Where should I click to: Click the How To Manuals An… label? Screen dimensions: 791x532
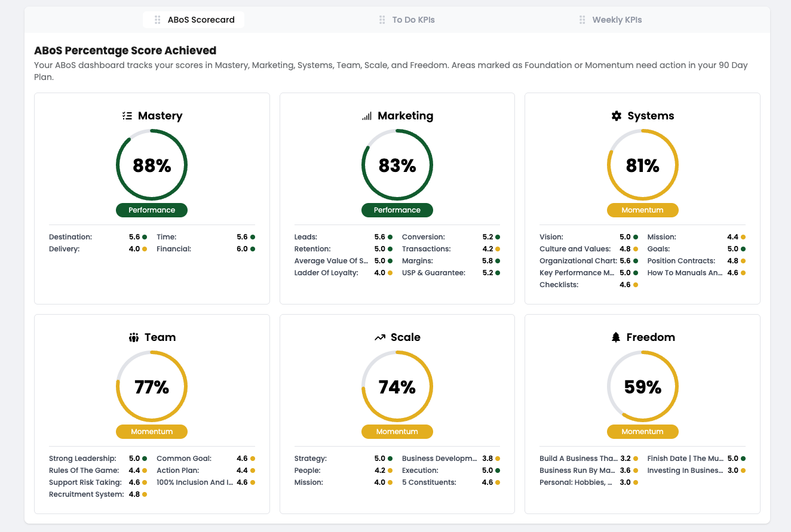coord(685,273)
